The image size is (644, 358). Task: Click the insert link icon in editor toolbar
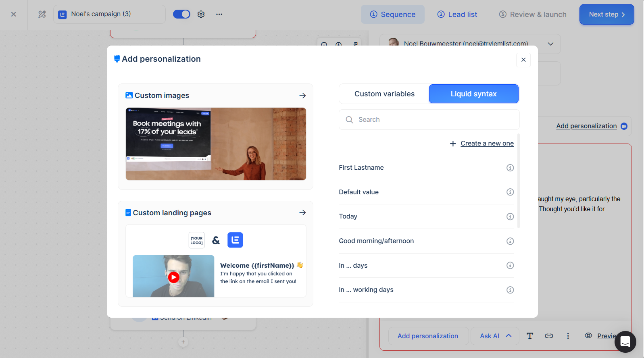click(x=549, y=336)
